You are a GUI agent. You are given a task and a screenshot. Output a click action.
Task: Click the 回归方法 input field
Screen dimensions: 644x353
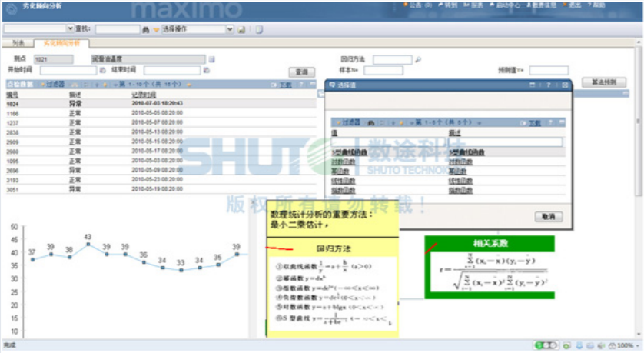click(392, 59)
